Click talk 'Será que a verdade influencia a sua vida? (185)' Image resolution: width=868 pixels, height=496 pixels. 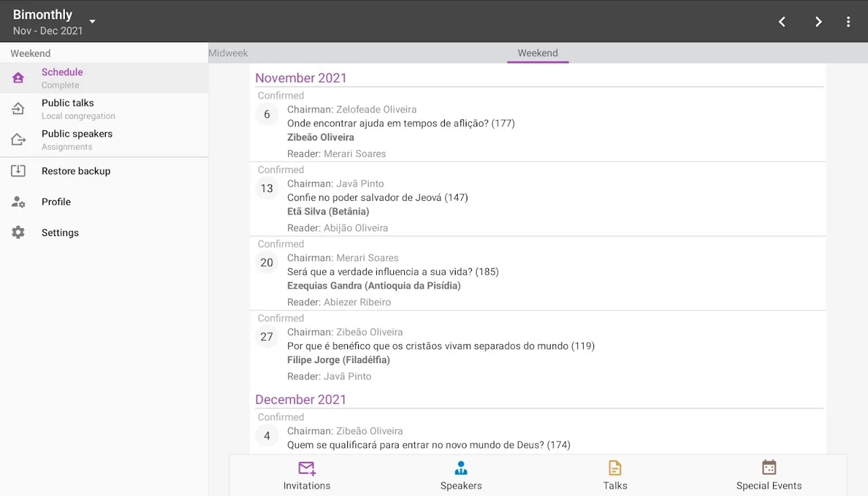(393, 272)
